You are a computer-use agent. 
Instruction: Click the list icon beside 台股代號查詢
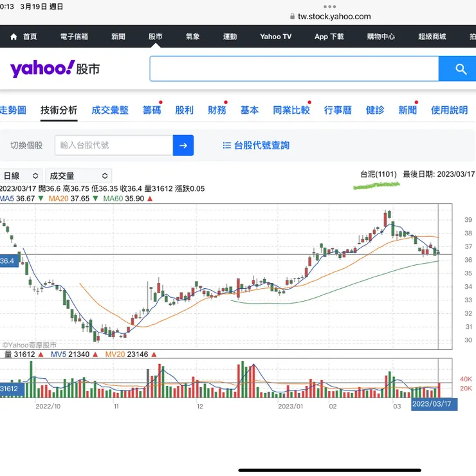pos(226,145)
